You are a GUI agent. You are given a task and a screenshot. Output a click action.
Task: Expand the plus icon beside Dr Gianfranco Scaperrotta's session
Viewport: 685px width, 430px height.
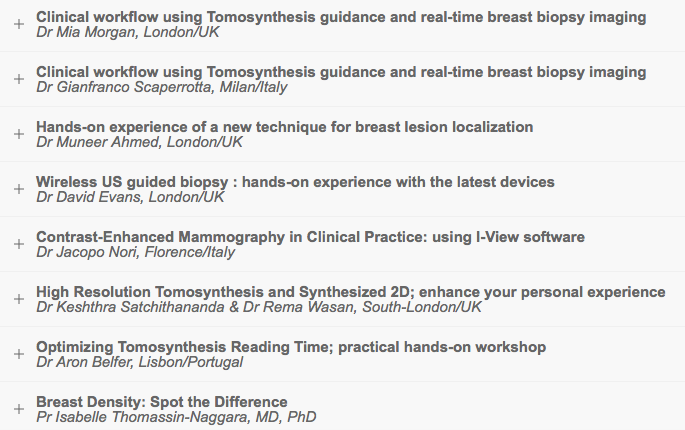point(18,79)
